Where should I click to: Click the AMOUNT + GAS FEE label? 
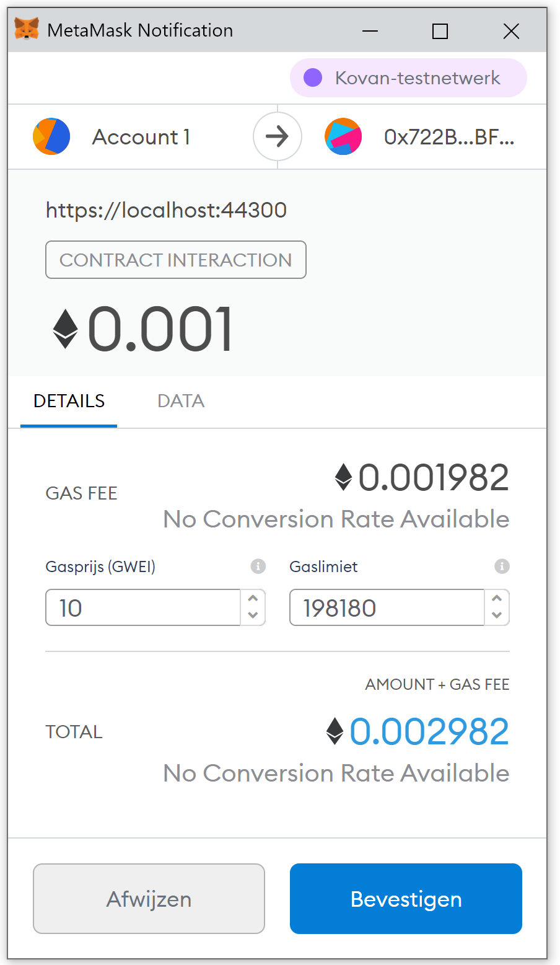tap(437, 684)
